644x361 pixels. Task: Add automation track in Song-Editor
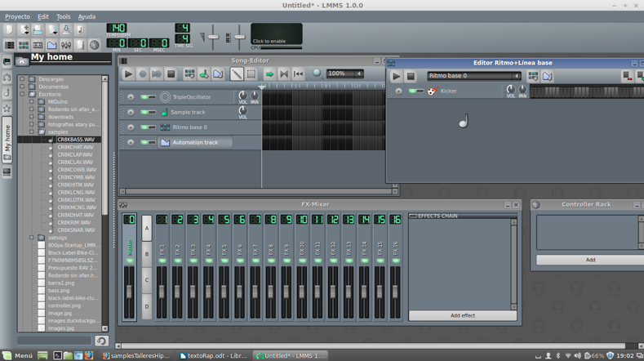pyautogui.click(x=218, y=74)
